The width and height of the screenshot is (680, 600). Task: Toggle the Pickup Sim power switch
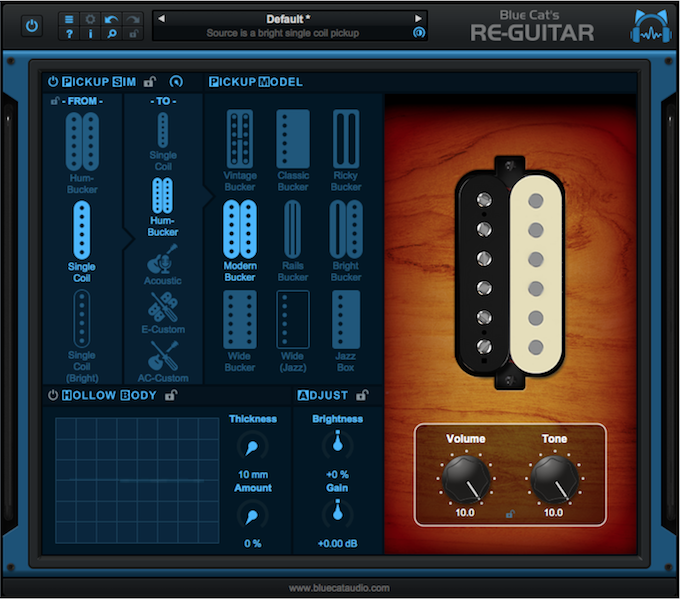tap(53, 82)
